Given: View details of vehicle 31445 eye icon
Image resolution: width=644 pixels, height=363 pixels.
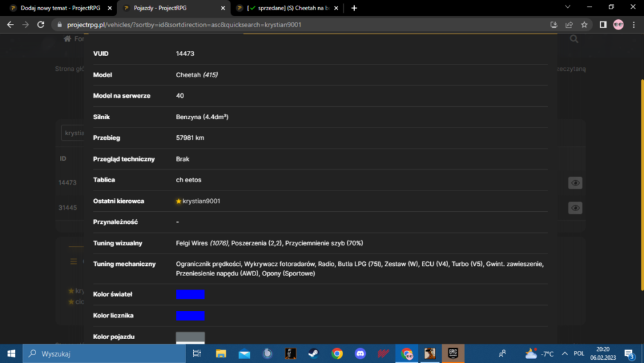Looking at the screenshot, I should (575, 208).
